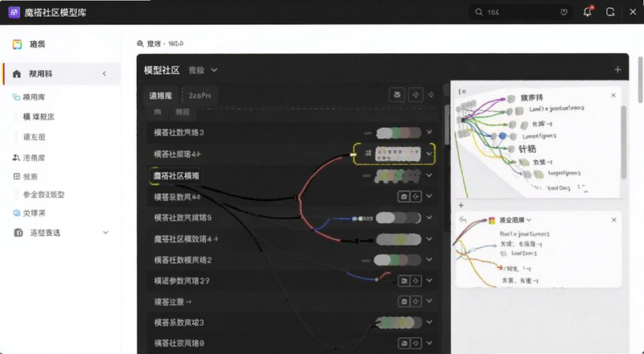Toggle the pill switch in the row ending 珞9 with the blue line
The width and height of the screenshot is (644, 354).
398,218
